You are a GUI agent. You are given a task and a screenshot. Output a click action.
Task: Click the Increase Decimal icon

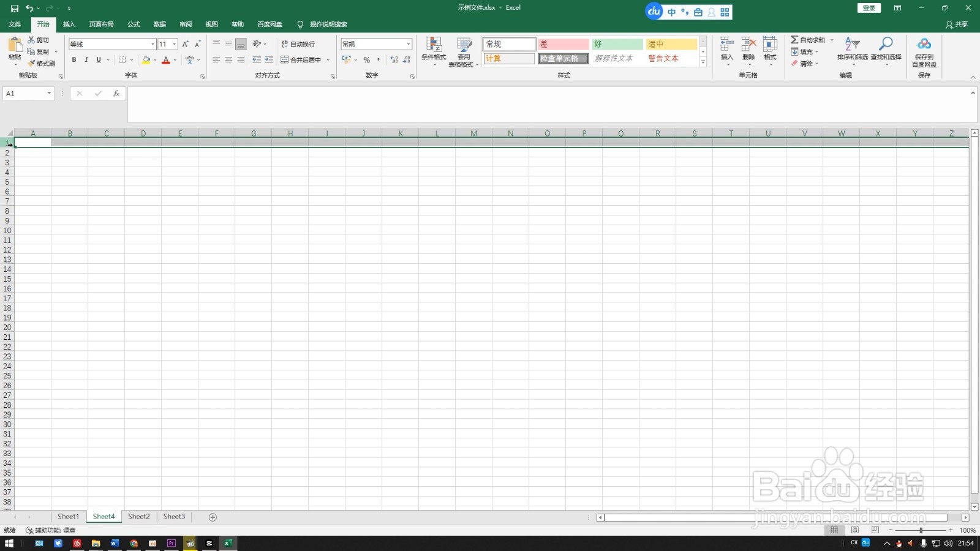point(394,60)
